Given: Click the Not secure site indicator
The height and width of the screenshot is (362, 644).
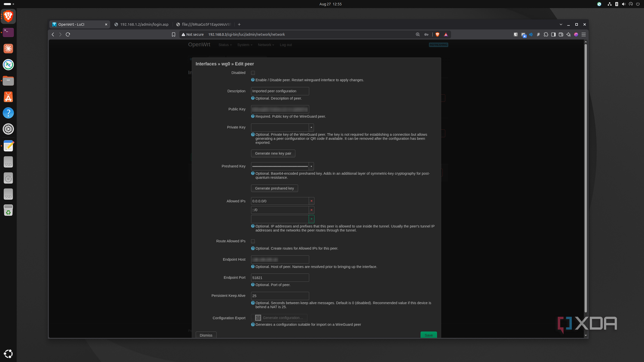Looking at the screenshot, I should tap(193, 34).
